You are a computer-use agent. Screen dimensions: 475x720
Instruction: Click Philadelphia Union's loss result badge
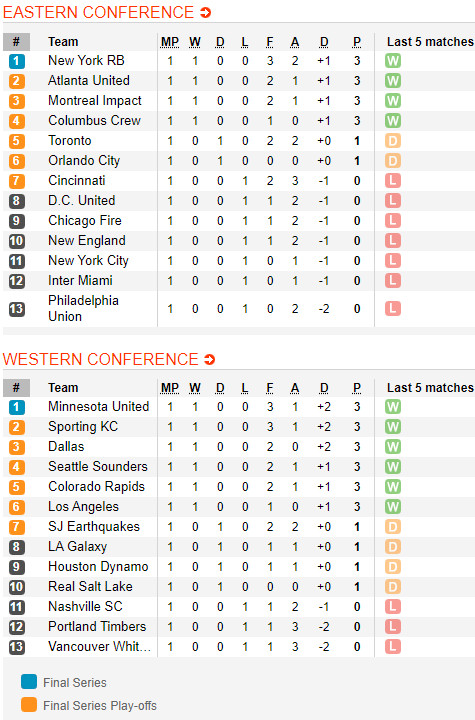tap(393, 309)
